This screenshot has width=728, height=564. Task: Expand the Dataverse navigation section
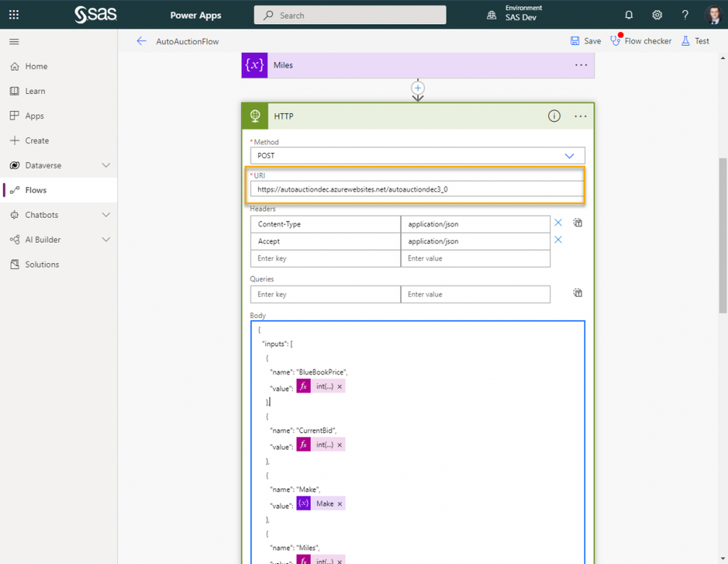tap(106, 165)
